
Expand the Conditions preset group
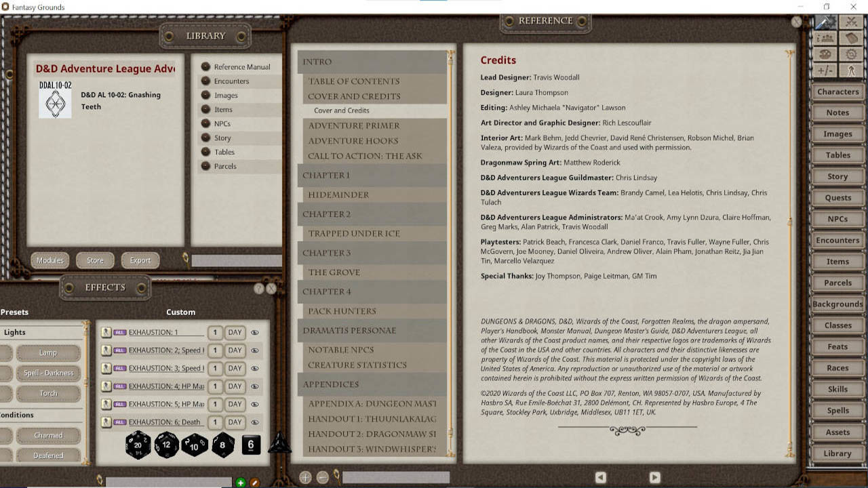coord(20,414)
